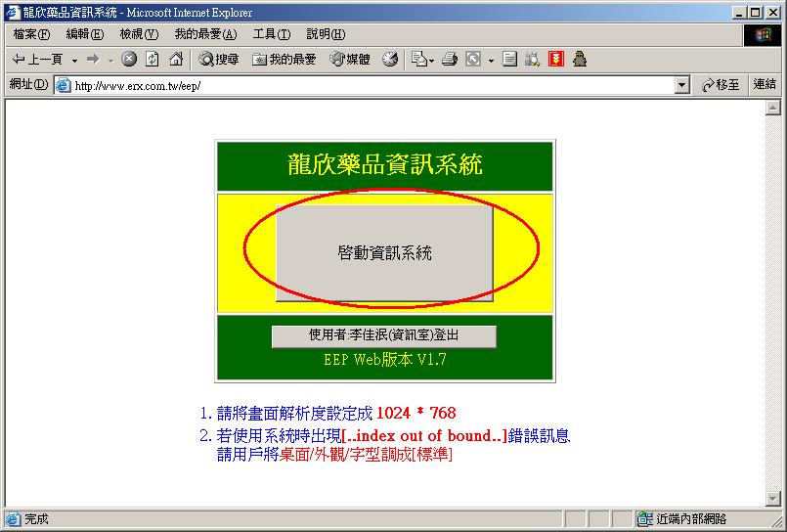787x532 pixels.
Task: Click the vertical scrollbar down arrow
Action: pyautogui.click(x=772, y=498)
